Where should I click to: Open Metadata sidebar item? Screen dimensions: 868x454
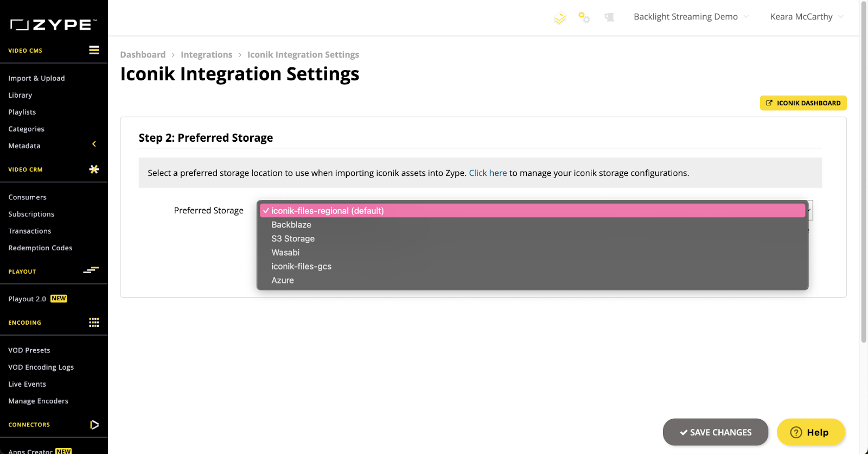[x=24, y=146]
